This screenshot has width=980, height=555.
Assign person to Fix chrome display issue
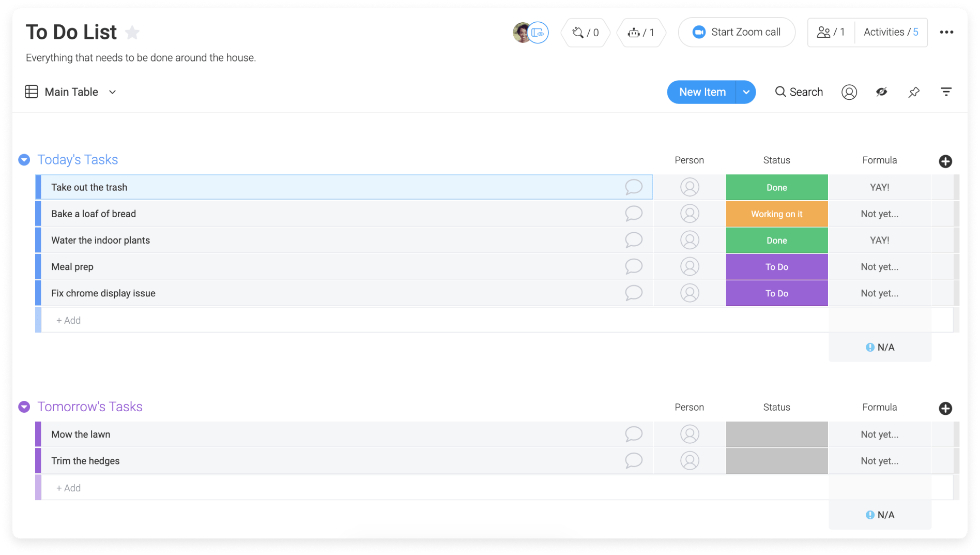click(x=690, y=293)
